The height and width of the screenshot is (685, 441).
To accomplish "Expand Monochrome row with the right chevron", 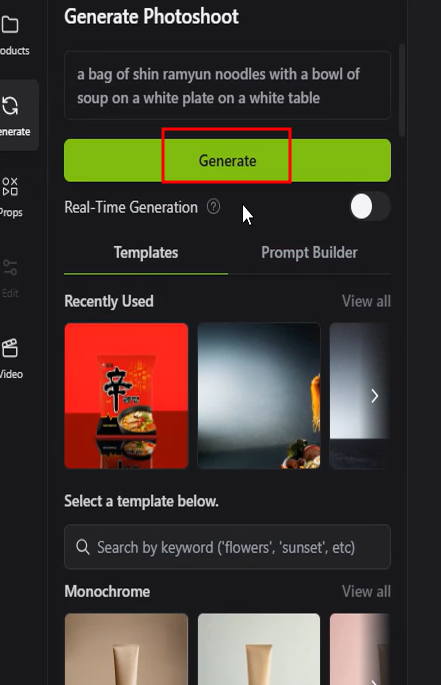I will pyautogui.click(x=375, y=680).
